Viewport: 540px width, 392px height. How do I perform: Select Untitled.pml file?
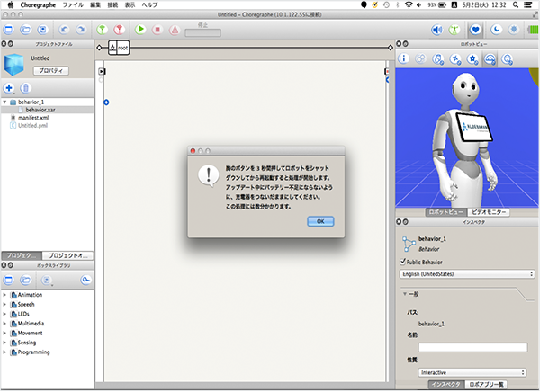tap(32, 126)
